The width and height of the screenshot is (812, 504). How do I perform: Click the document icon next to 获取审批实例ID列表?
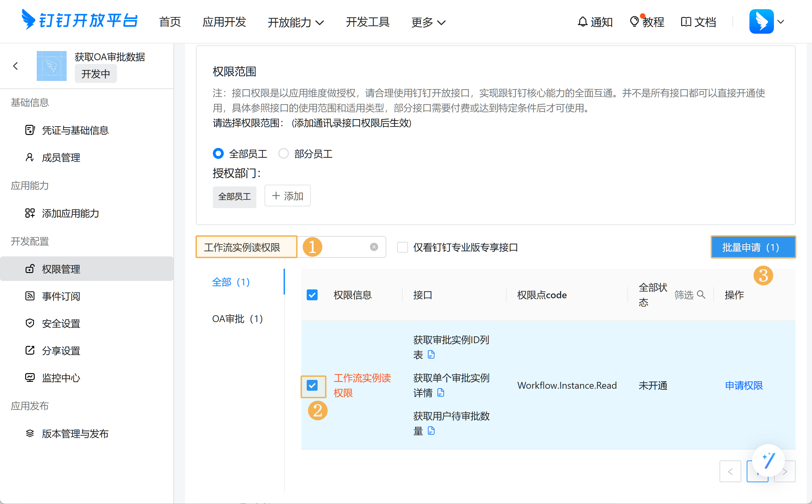point(431,354)
